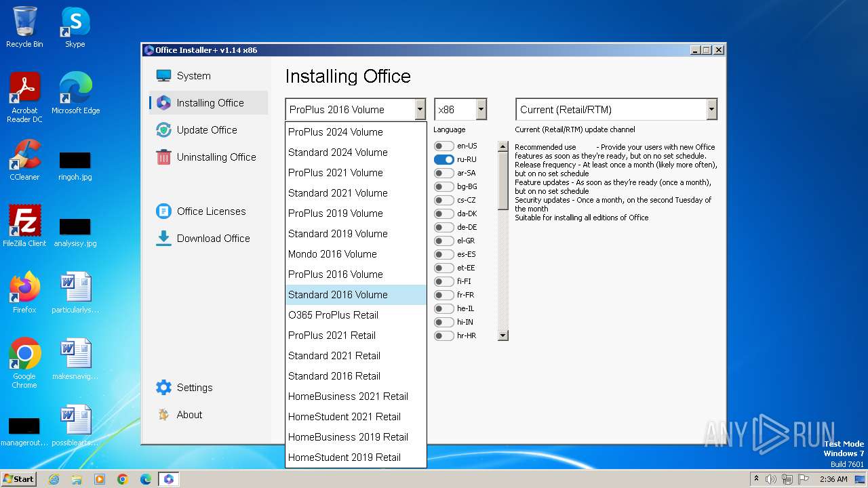868x488 pixels.
Task: Disable ru-RU language toggle
Action: (x=444, y=159)
